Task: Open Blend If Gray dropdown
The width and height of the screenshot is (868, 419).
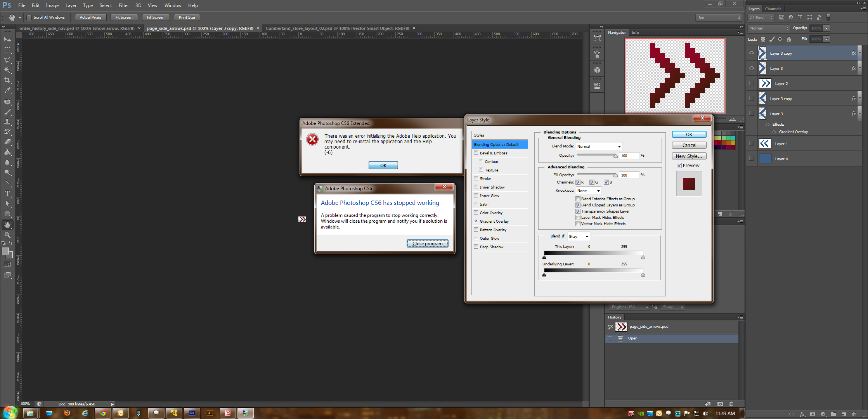Action: click(x=579, y=236)
